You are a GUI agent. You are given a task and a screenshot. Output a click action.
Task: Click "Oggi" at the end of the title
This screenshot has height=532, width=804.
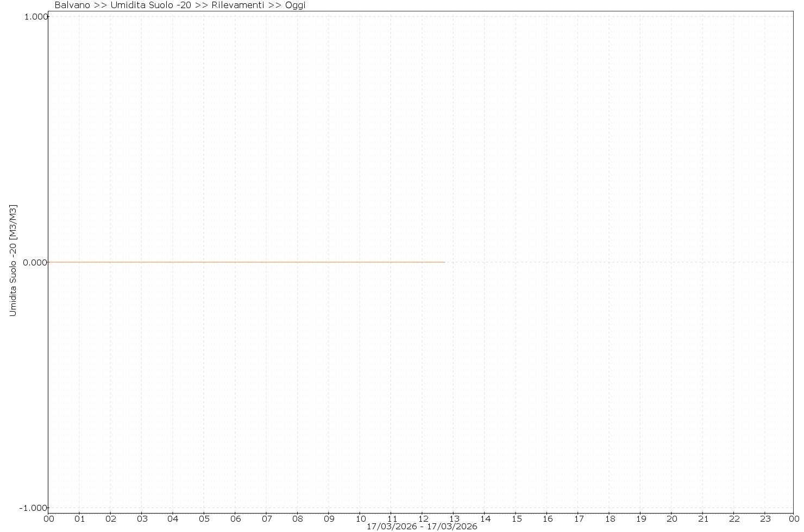pos(296,5)
